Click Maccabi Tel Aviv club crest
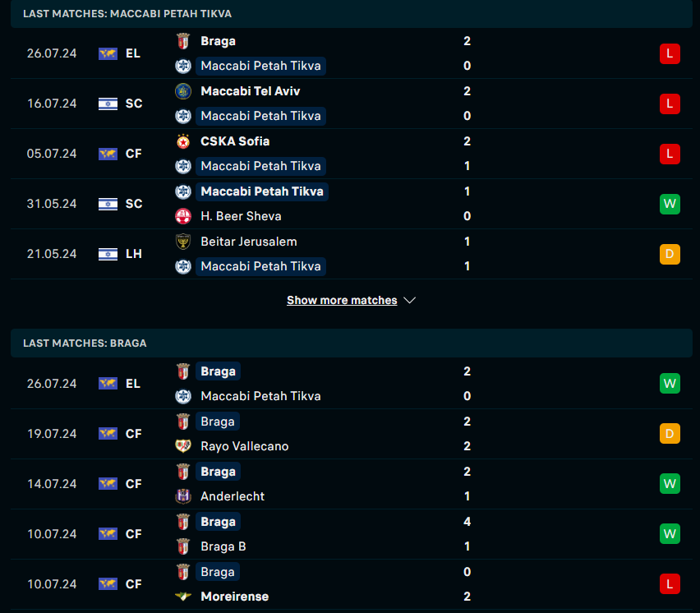 tap(183, 91)
